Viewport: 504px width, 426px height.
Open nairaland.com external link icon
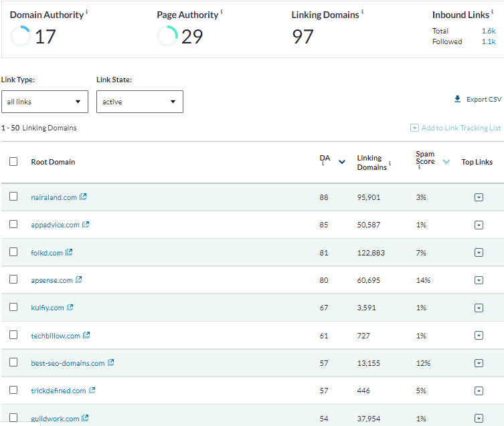point(84,197)
